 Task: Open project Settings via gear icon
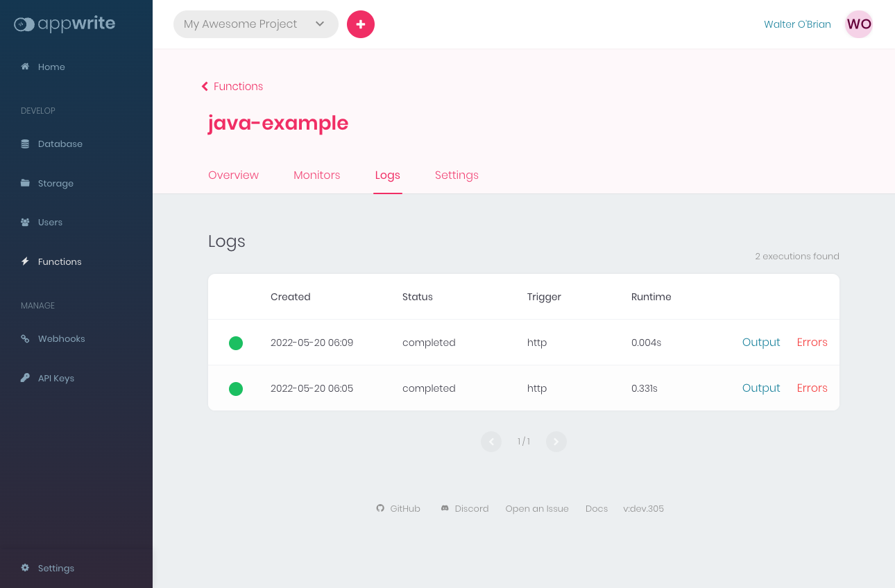pyautogui.click(x=26, y=568)
